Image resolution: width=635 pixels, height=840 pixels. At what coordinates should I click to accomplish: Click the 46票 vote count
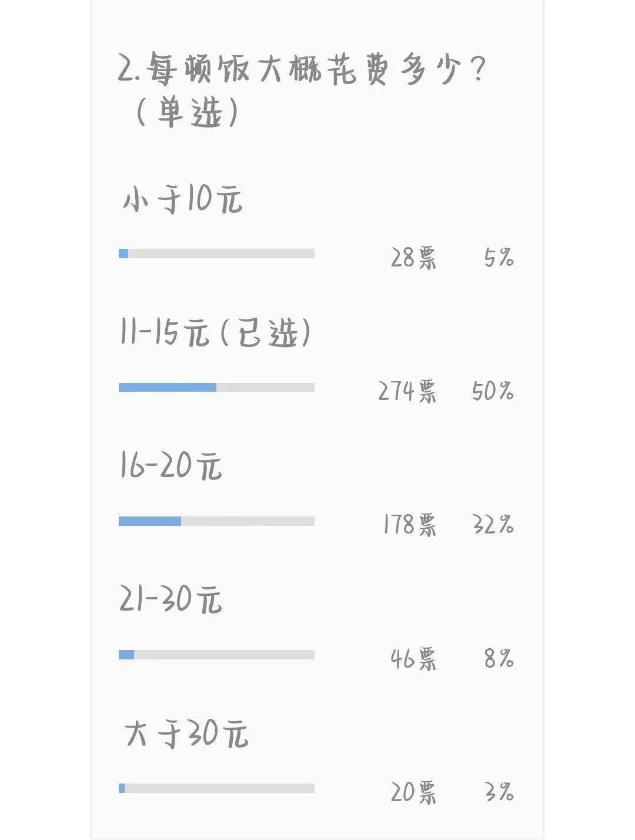(414, 659)
